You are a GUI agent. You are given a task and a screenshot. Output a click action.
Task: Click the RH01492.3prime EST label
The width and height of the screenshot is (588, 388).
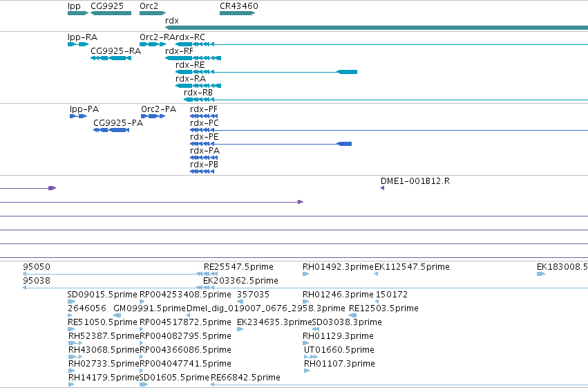click(x=338, y=267)
